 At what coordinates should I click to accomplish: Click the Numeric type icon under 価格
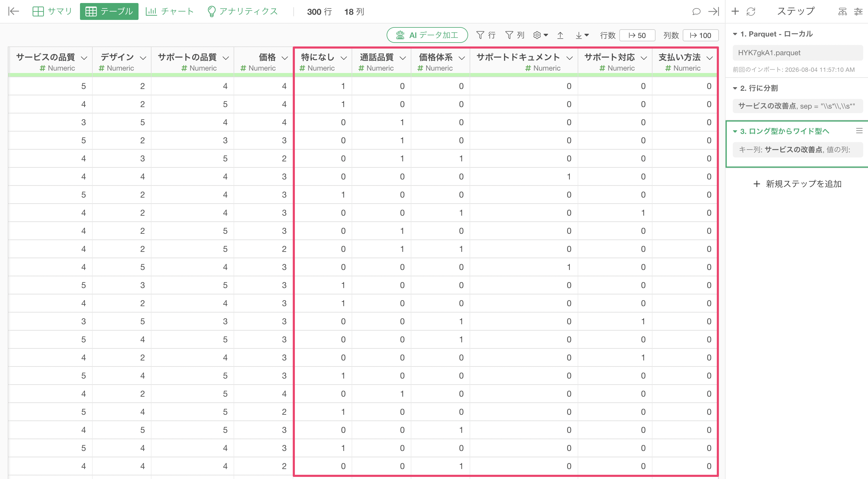(x=243, y=68)
